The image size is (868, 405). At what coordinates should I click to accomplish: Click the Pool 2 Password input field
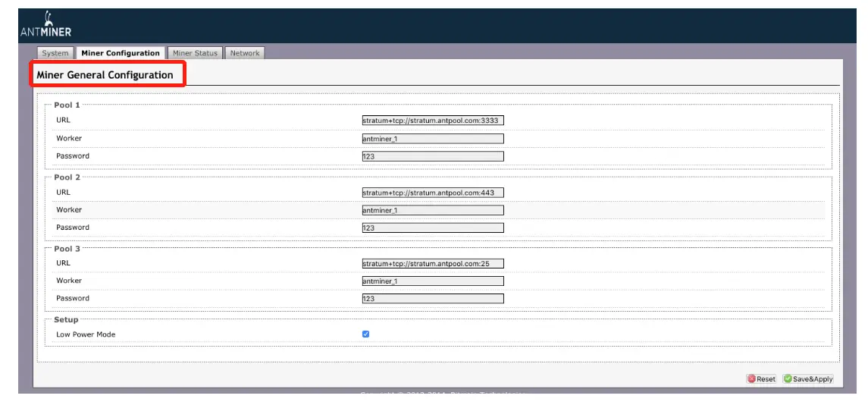coord(433,228)
